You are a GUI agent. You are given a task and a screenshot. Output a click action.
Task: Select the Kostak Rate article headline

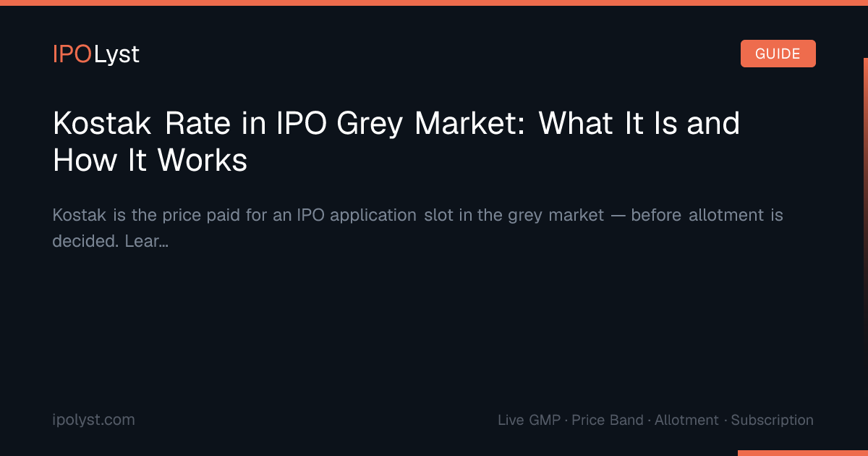tap(396, 142)
